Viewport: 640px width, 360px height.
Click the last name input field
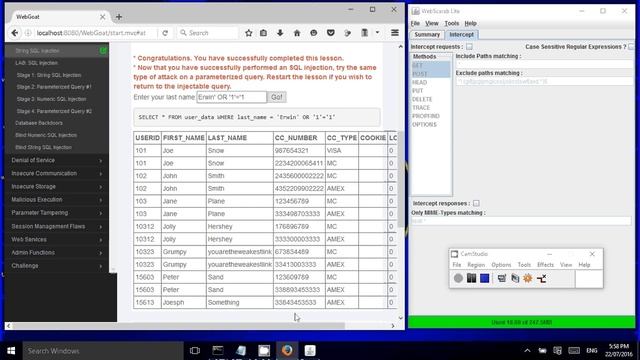coord(231,97)
